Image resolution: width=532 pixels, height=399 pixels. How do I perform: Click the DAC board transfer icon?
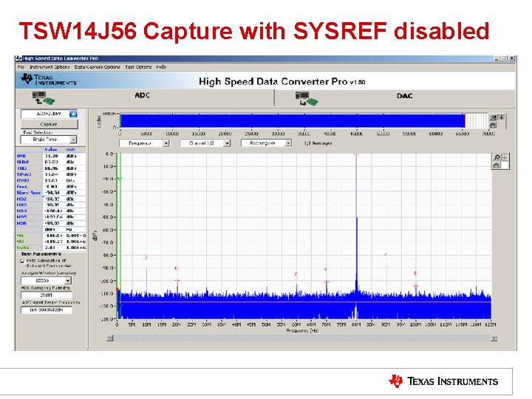point(306,98)
